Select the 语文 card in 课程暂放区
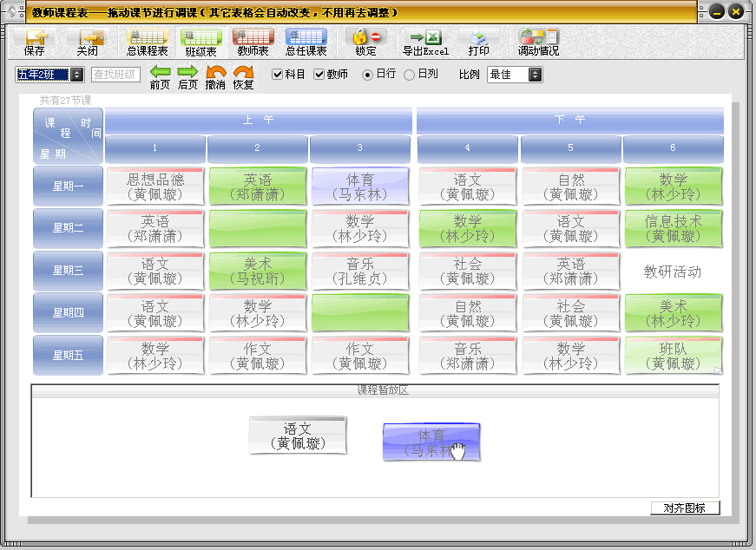 (298, 435)
